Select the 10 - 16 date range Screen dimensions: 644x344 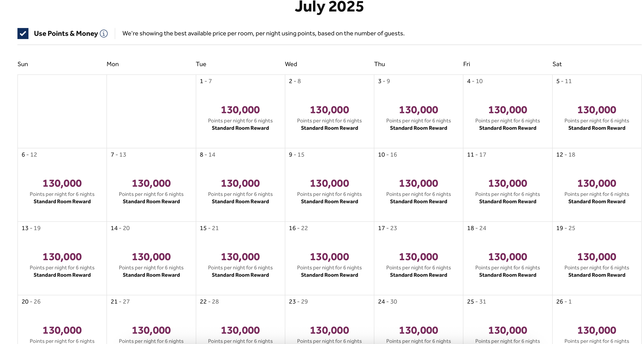click(419, 185)
